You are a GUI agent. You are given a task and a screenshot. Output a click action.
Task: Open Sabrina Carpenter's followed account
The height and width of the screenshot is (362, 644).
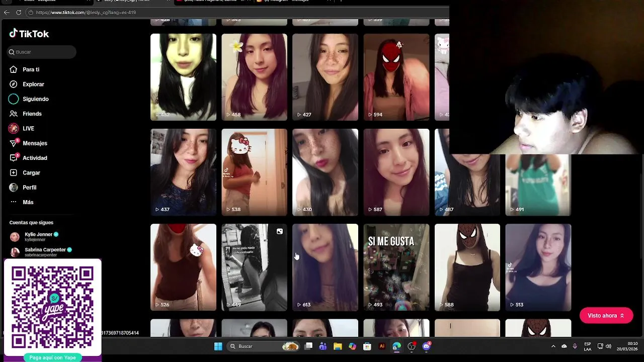41,252
